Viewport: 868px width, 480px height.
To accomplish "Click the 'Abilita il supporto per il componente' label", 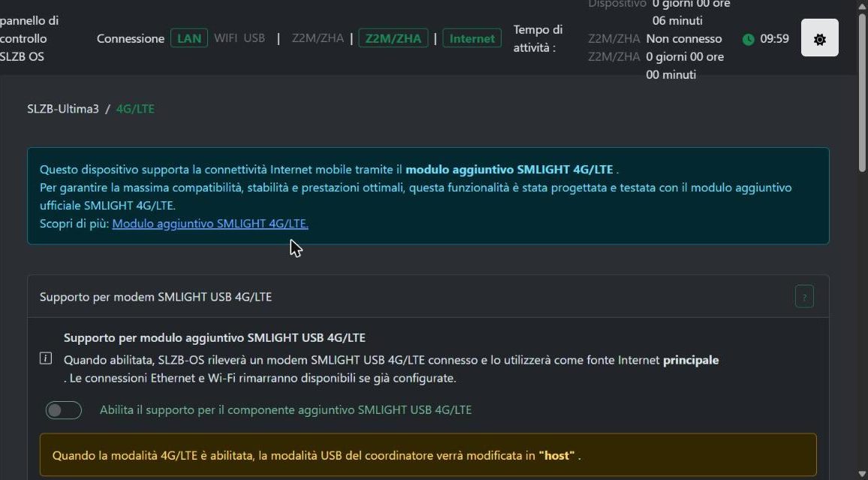I will tap(285, 410).
